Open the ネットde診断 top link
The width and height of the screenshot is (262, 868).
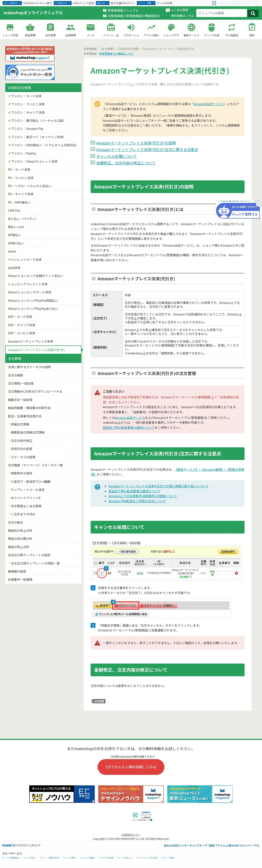164,3
